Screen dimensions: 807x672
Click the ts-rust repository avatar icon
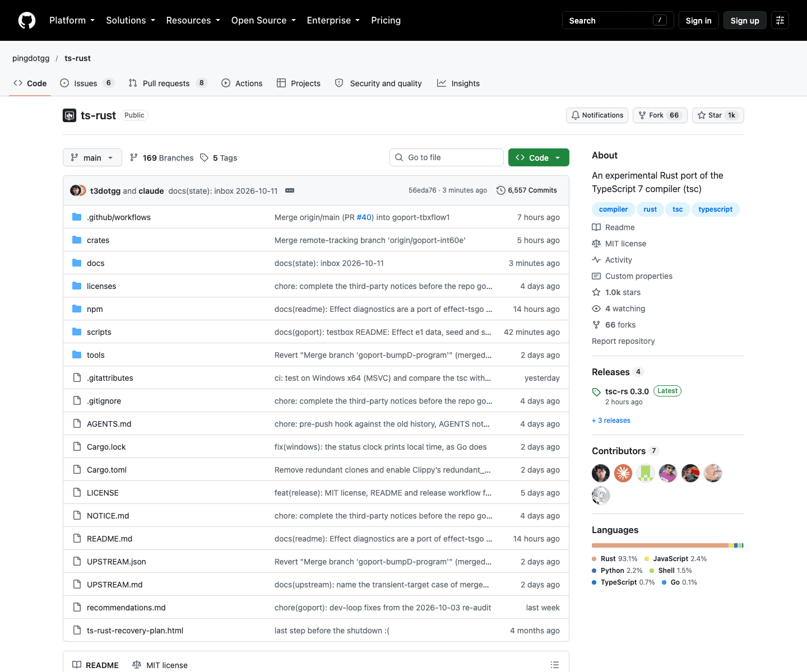coord(69,115)
